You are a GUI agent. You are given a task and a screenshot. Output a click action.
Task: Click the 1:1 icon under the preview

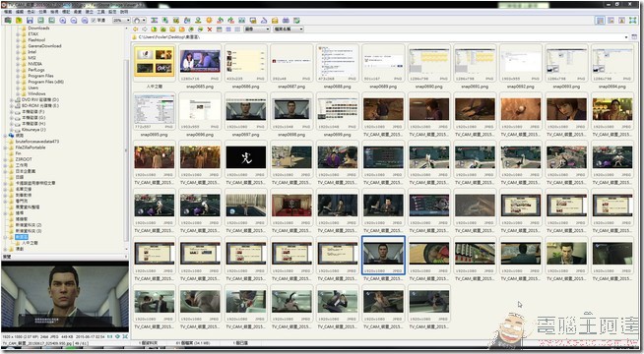click(x=110, y=336)
